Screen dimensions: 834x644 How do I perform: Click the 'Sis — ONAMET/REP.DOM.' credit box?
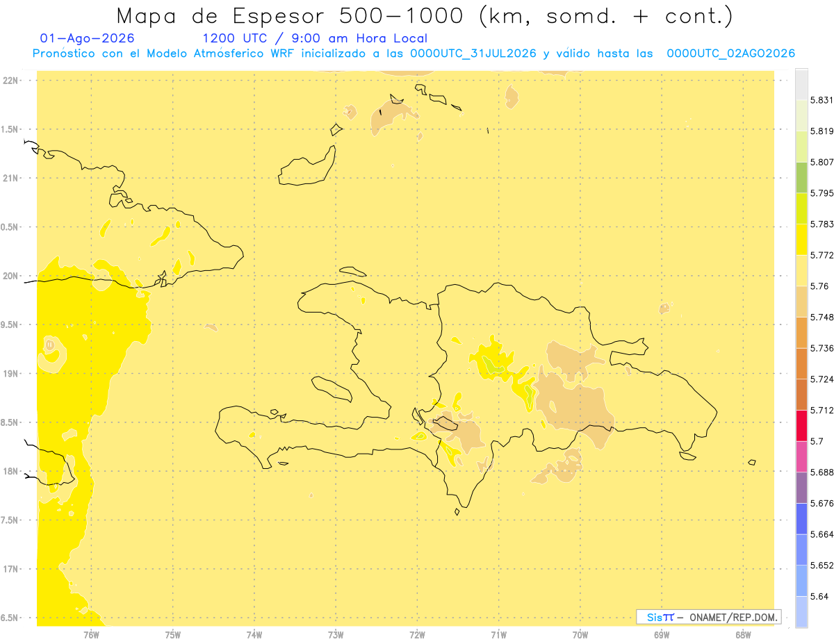[x=709, y=617]
